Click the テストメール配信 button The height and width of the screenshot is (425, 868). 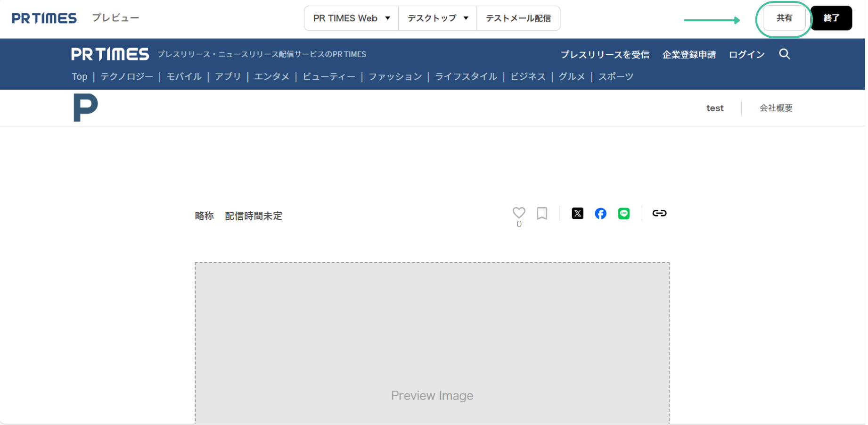[x=518, y=18]
